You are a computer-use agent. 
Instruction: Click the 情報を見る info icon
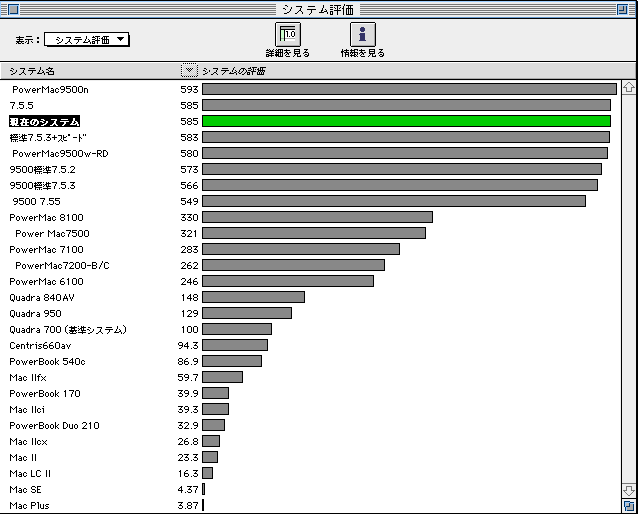tap(363, 35)
